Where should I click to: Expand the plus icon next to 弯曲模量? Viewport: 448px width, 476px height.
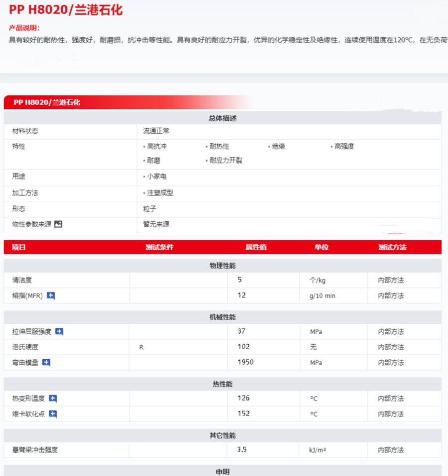coord(46,362)
